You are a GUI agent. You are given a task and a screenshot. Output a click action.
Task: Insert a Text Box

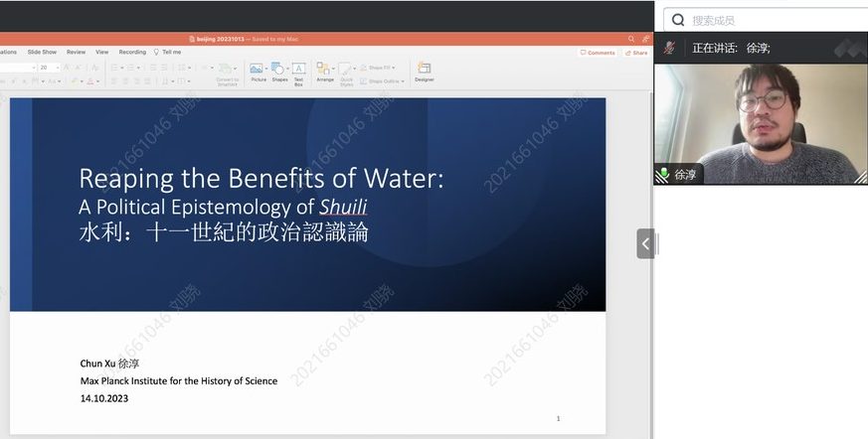tap(298, 69)
